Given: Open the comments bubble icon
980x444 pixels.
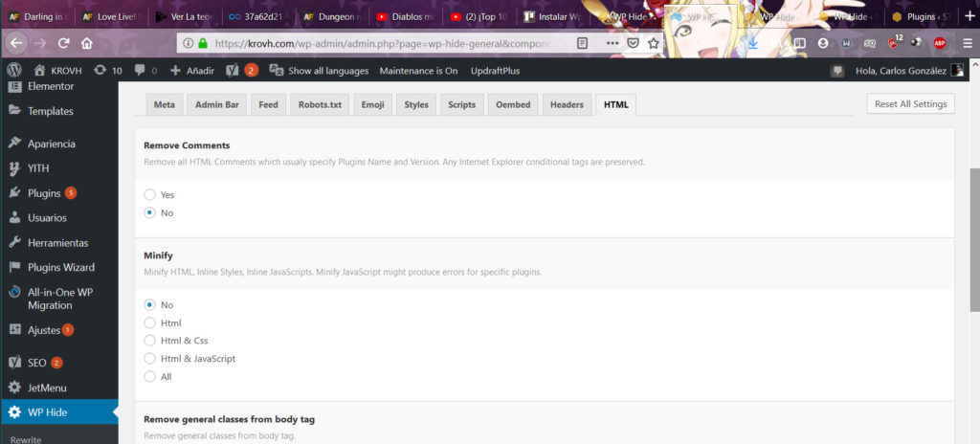Looking at the screenshot, I should pyautogui.click(x=140, y=71).
